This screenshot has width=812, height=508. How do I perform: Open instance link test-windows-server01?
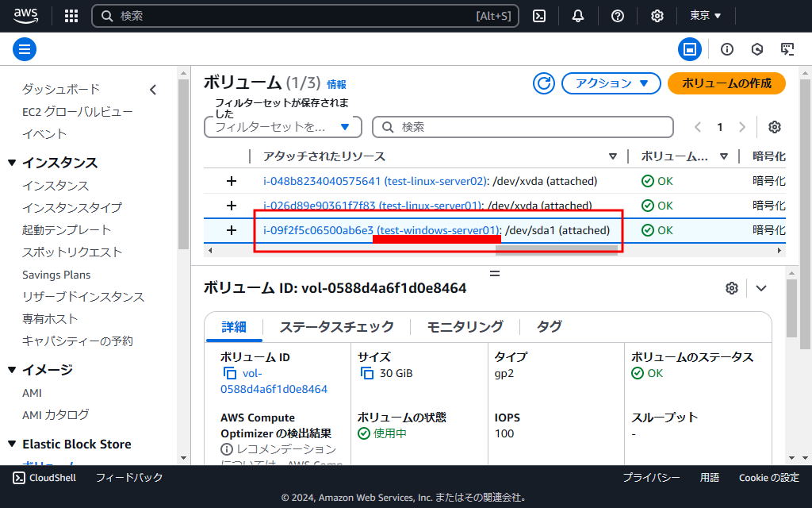tap(382, 230)
